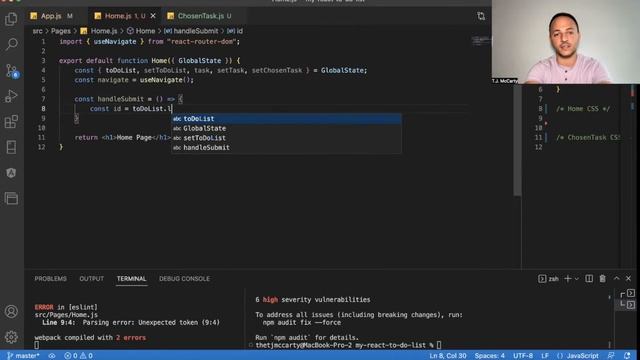
Task: Click the compare changes icon in editor toolbar
Action: (x=481, y=16)
